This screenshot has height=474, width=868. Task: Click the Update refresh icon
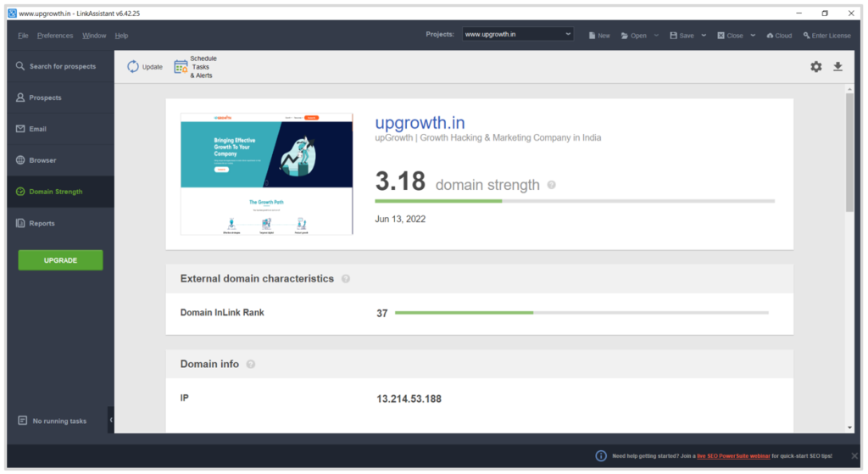coord(133,66)
